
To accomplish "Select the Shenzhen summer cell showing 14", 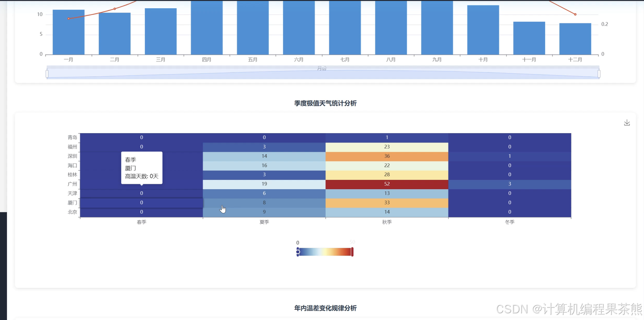I will (264, 156).
